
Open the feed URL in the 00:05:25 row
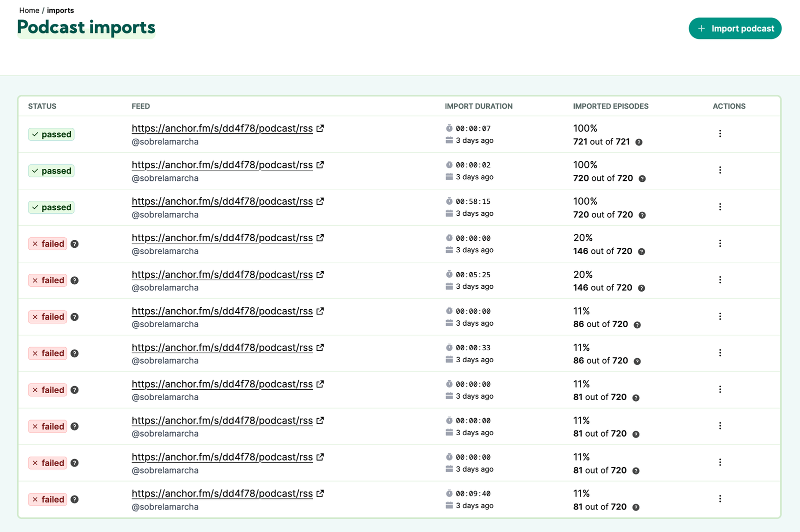coord(222,275)
